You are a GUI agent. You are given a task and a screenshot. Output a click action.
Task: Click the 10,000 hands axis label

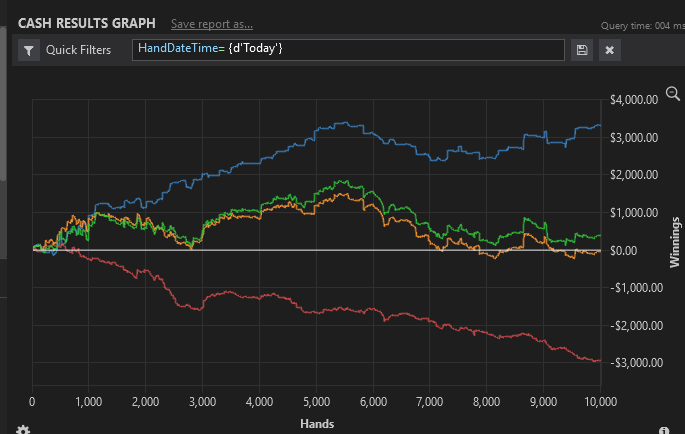[601, 402]
